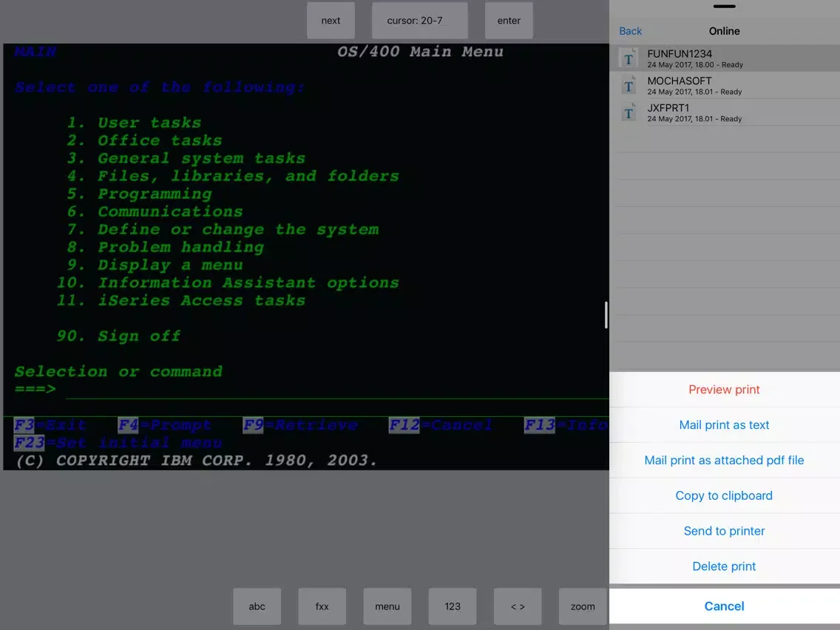Click the FUNFUN1234 text file icon

pos(629,58)
